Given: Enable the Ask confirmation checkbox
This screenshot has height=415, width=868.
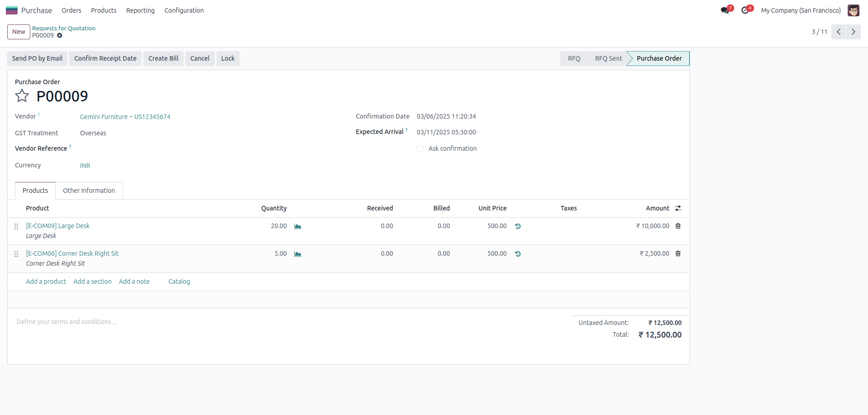Looking at the screenshot, I should [420, 149].
